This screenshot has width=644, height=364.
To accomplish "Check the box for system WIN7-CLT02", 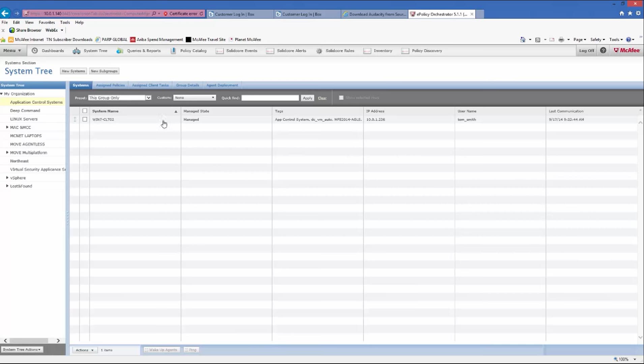I will point(85,119).
